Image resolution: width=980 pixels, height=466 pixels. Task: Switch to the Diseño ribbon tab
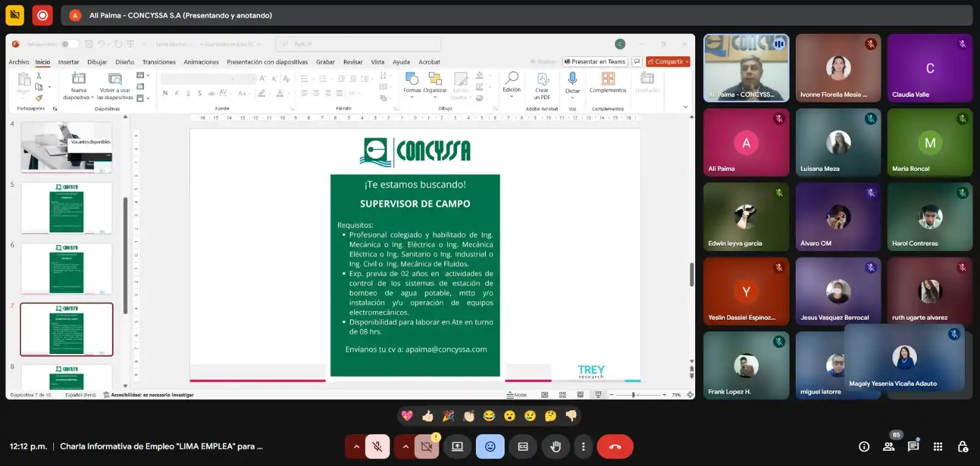[x=124, y=62]
